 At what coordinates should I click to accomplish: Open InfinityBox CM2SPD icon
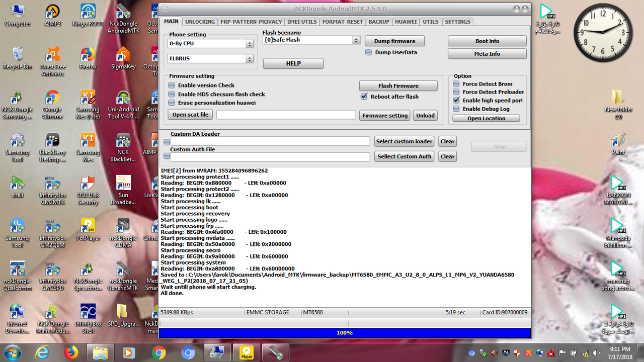(x=52, y=276)
